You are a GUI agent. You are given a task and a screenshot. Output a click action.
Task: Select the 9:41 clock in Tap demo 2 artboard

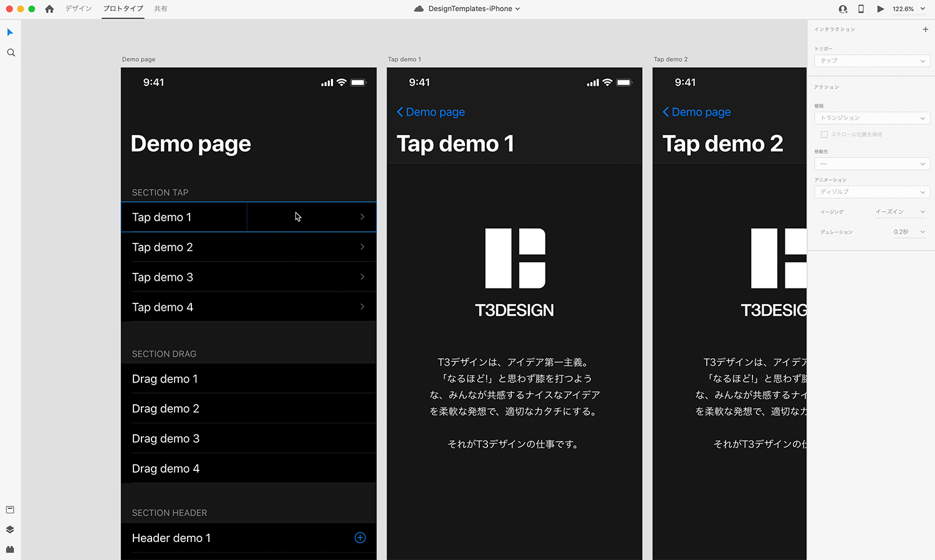tap(685, 82)
